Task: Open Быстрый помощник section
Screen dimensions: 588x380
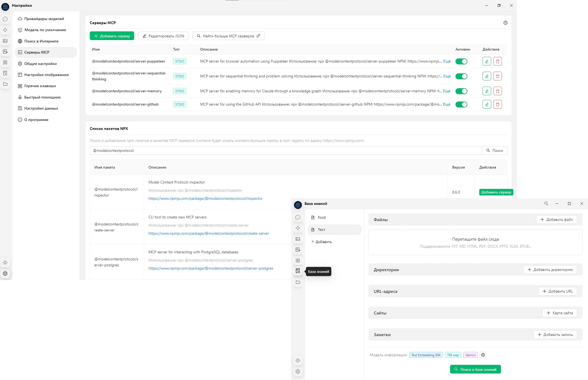Action: point(46,97)
